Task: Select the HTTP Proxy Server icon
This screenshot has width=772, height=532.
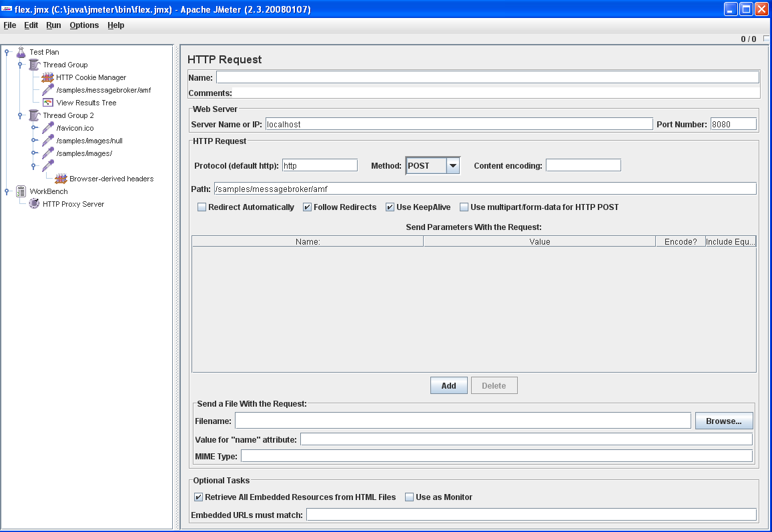Action: tap(33, 204)
